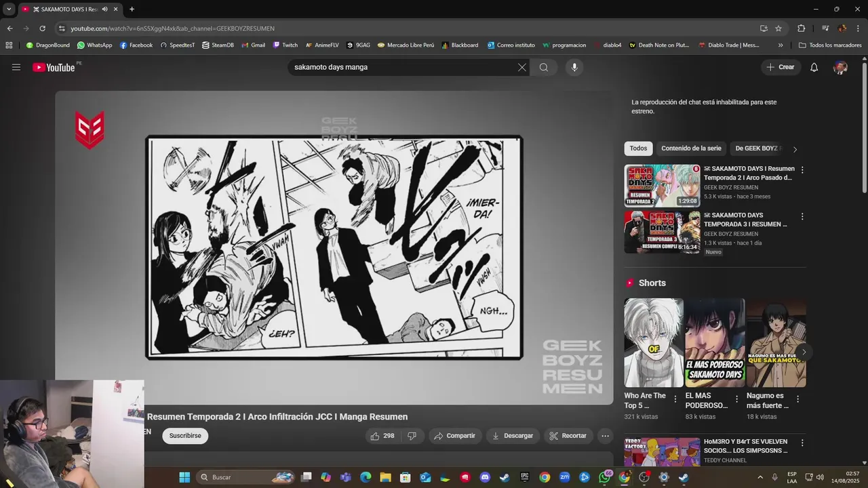Screen dimensions: 868x488
Task: Open the AnimeFLV bookmark
Action: tap(322, 45)
